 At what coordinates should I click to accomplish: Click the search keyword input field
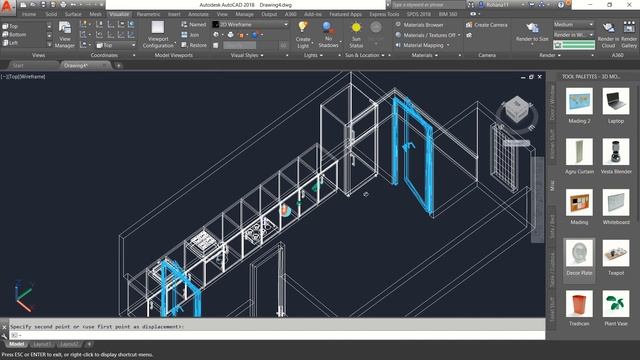[428, 5]
